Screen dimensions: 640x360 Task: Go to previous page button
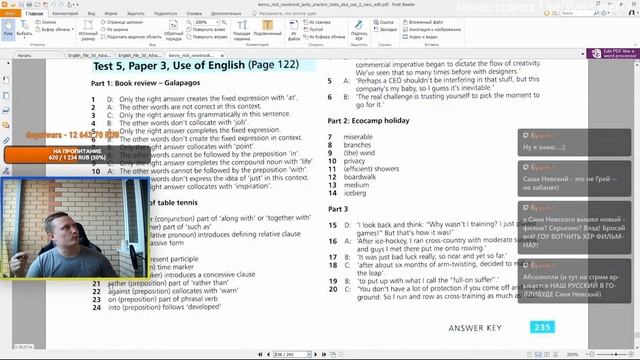pyautogui.click(x=268, y=354)
